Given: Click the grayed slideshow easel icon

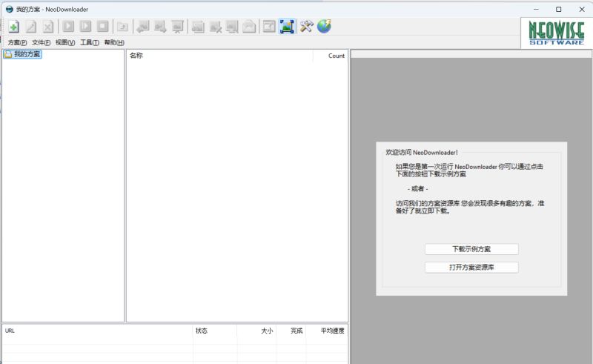Looking at the screenshot, I should tap(177, 27).
